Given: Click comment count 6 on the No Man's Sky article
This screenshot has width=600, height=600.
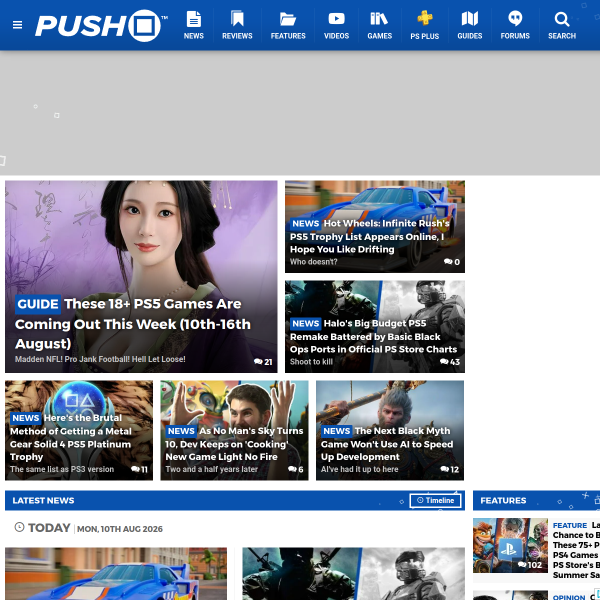Looking at the screenshot, I should pos(296,470).
